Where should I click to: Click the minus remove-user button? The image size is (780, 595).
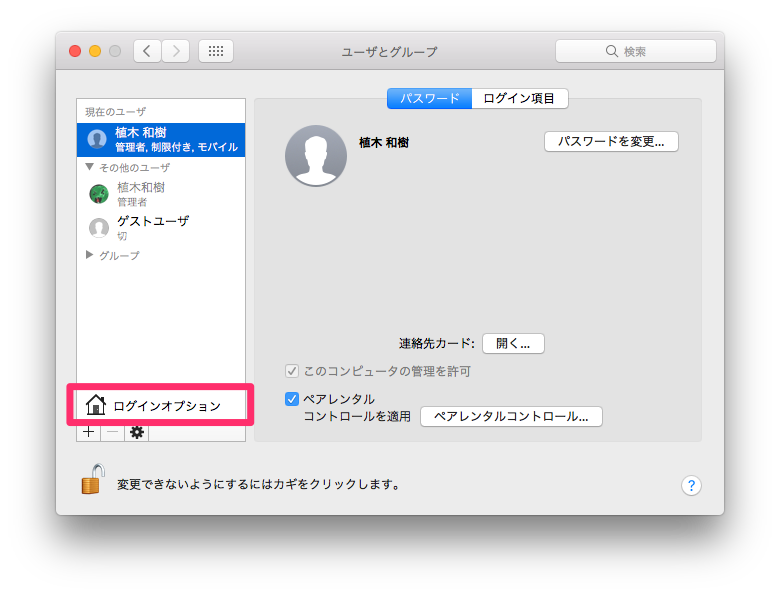113,432
